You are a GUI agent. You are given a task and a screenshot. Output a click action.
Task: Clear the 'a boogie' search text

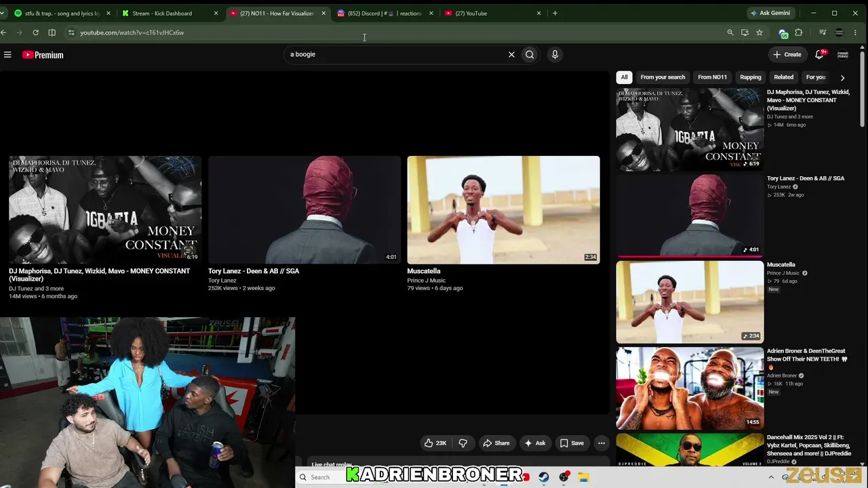[x=511, y=55]
